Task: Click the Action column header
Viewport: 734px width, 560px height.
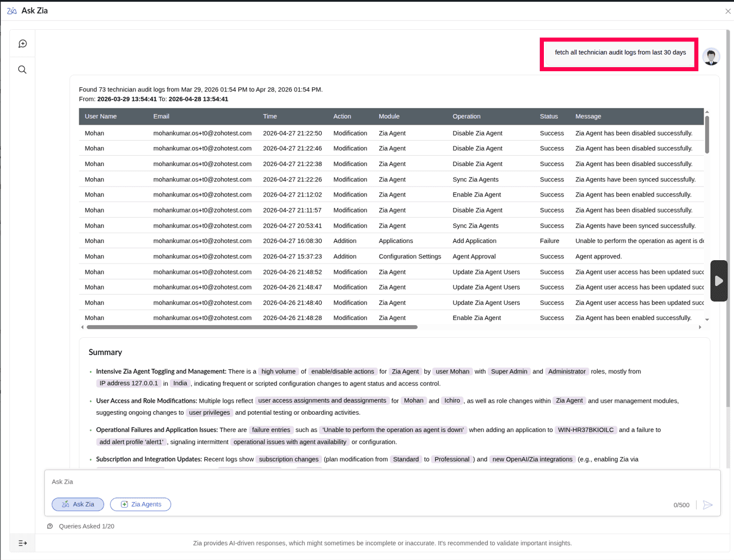Action: 342,116
